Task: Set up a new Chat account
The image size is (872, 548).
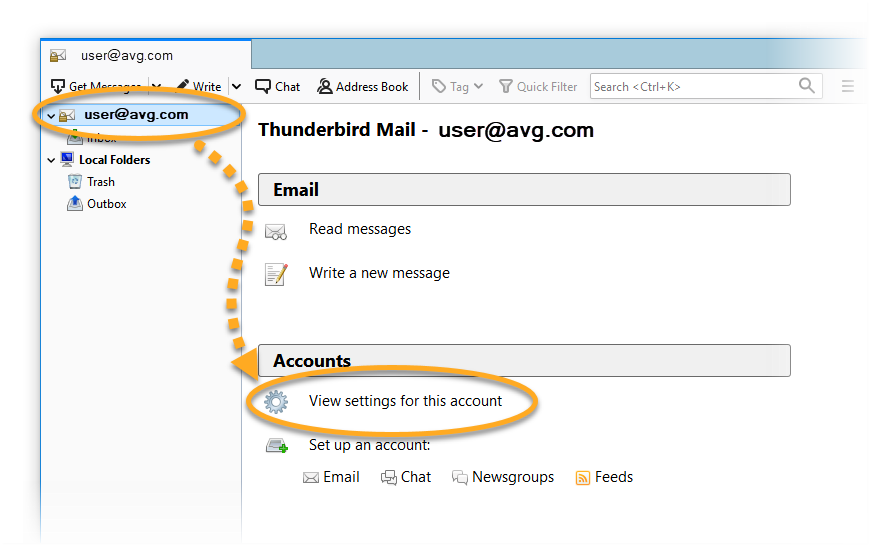Action: (415, 477)
